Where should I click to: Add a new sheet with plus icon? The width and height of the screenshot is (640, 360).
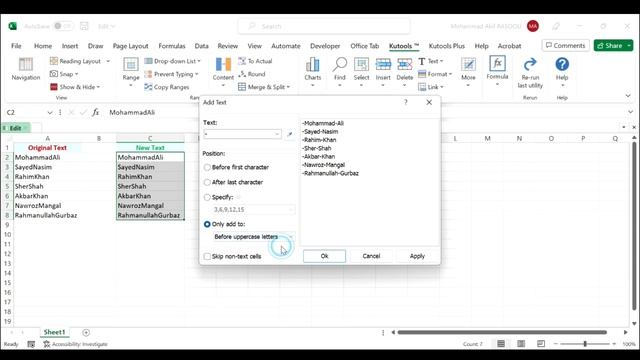pos(86,332)
